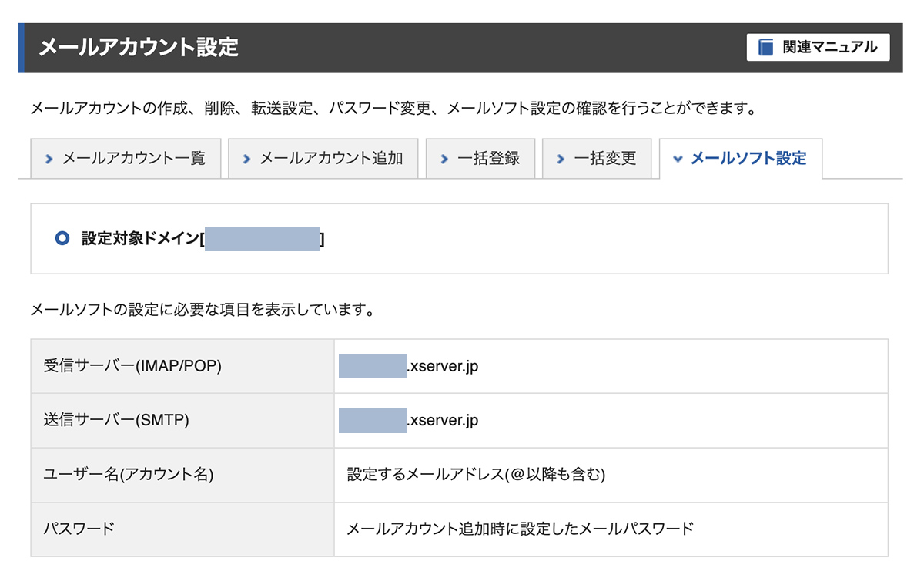Screen dimensions: 924x578
Task: Switch to the メールアカウント一覧 tab
Action: pos(126,159)
